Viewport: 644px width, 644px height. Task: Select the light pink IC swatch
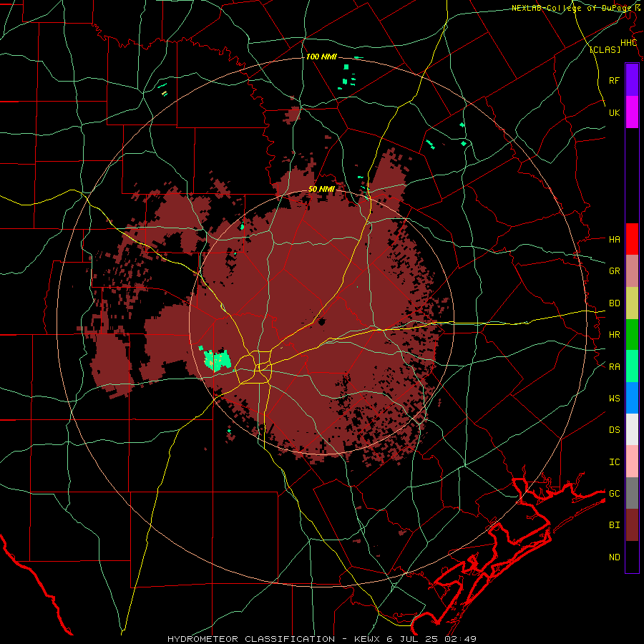(x=632, y=462)
